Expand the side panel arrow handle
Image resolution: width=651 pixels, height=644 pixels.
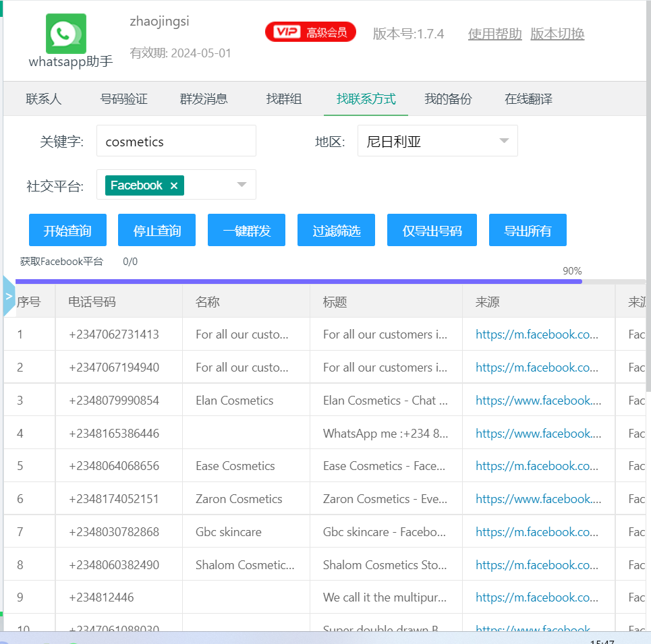[9, 295]
